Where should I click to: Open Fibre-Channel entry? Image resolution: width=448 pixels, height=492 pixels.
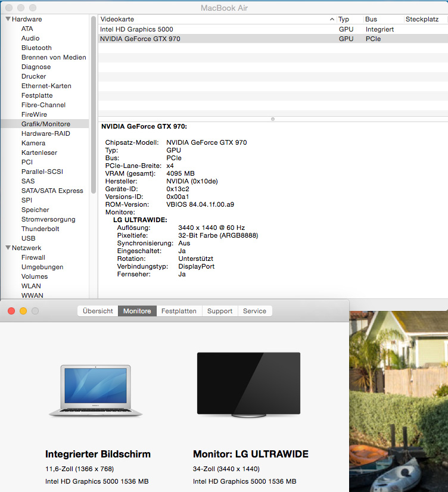(43, 105)
